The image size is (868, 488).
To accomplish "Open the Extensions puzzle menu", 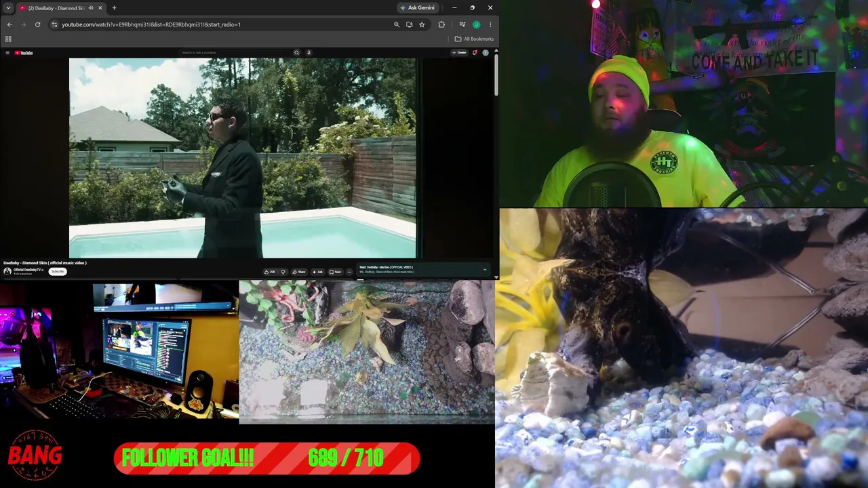I will pyautogui.click(x=441, y=24).
